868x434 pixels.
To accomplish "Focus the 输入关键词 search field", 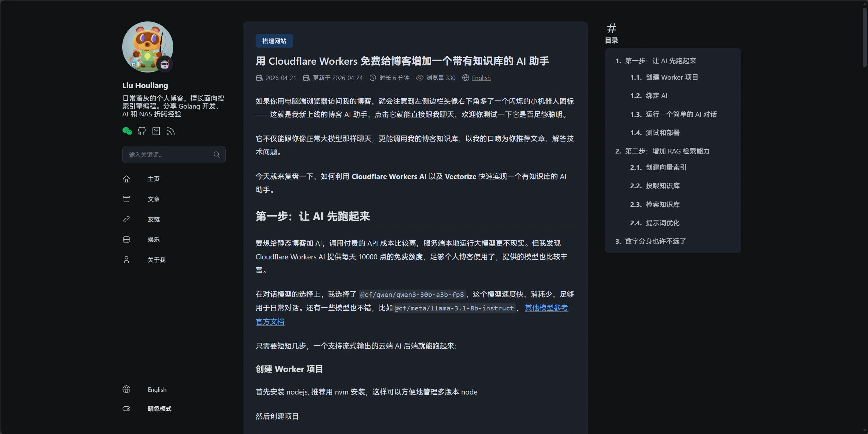I will tap(174, 155).
